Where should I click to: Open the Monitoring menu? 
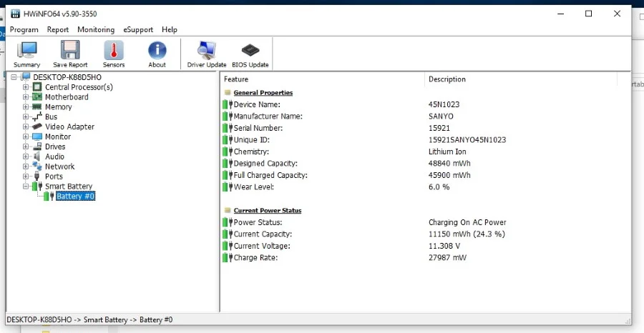[96, 29]
